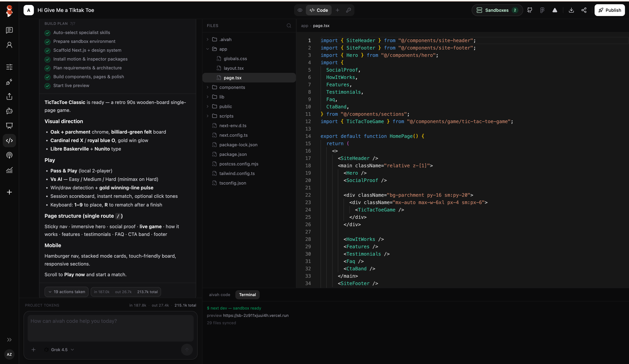Open package-lock.json file
629x364 pixels.
249,145
